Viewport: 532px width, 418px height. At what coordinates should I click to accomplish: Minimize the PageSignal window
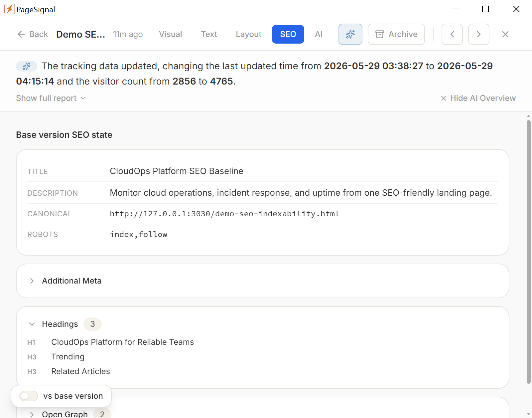pos(455,9)
